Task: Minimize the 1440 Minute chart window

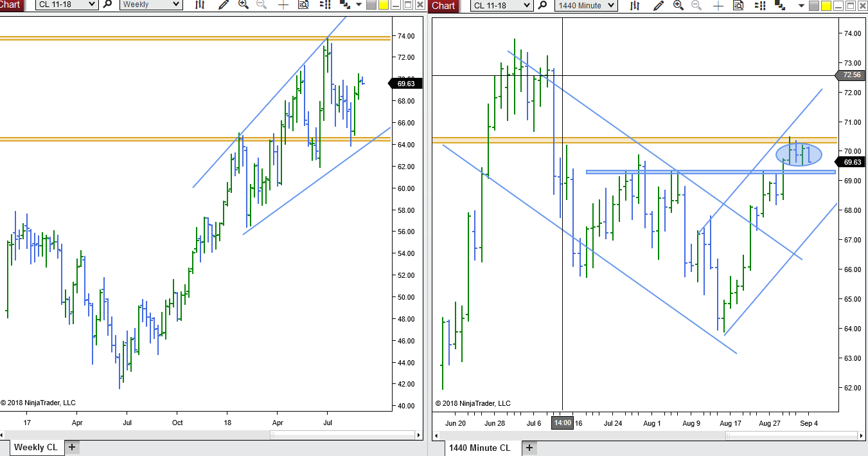Action: [x=838, y=6]
